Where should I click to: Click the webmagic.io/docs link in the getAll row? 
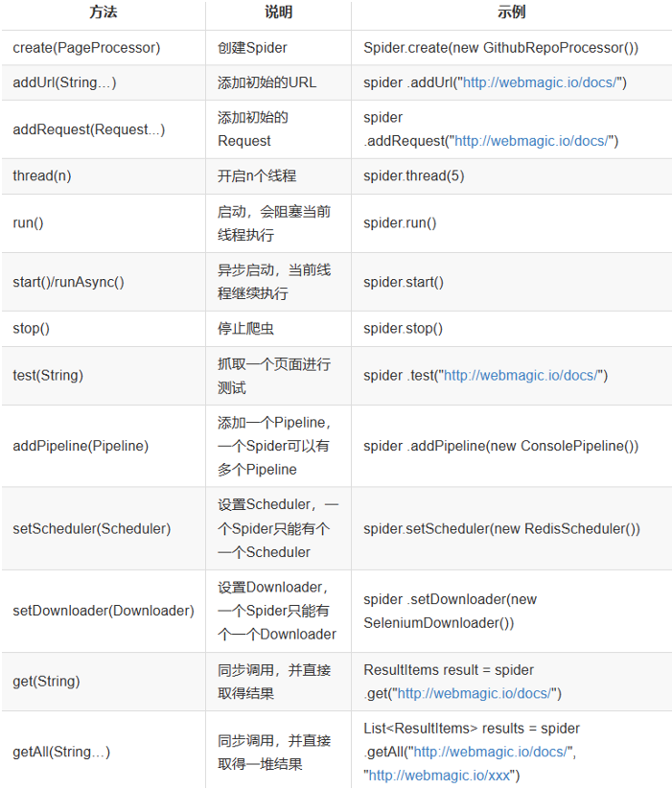(492, 752)
